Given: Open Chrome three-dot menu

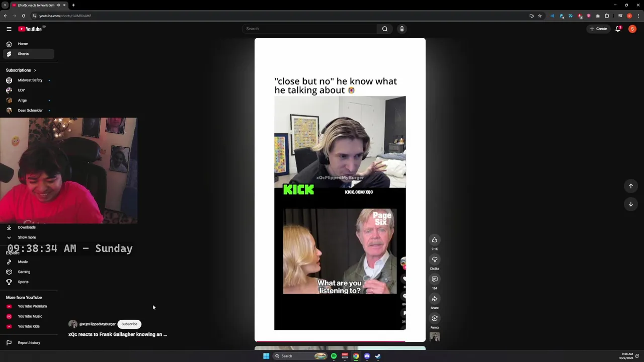Looking at the screenshot, I should pos(638,16).
